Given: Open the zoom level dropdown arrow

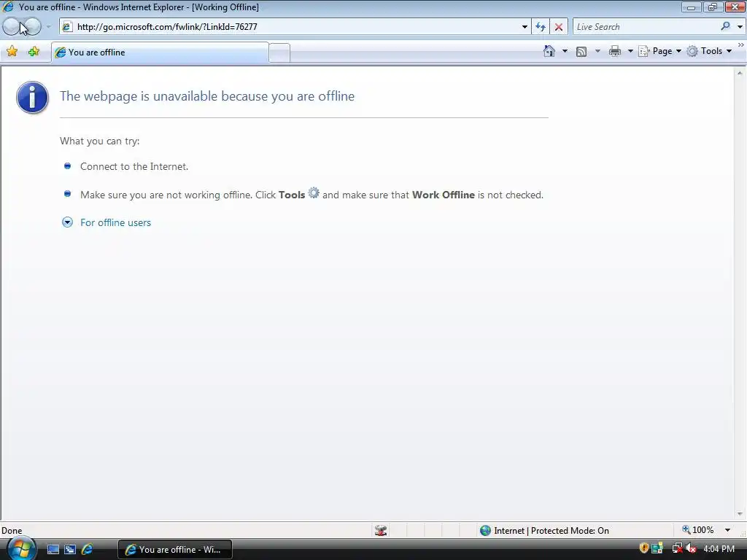Looking at the screenshot, I should [x=727, y=530].
